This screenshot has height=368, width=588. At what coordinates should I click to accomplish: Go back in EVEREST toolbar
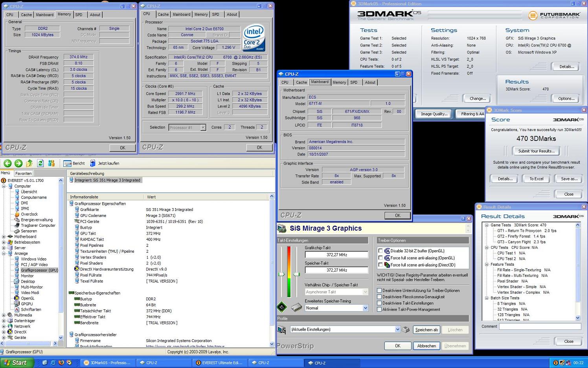[x=7, y=163]
